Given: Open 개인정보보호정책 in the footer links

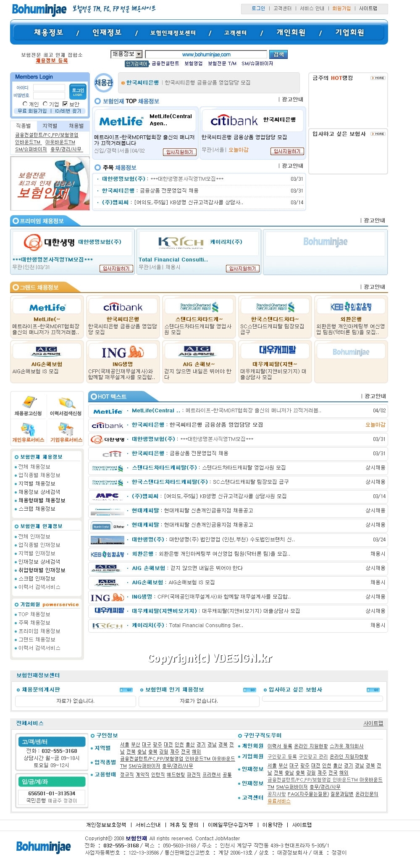Looking at the screenshot, I should point(106,825).
